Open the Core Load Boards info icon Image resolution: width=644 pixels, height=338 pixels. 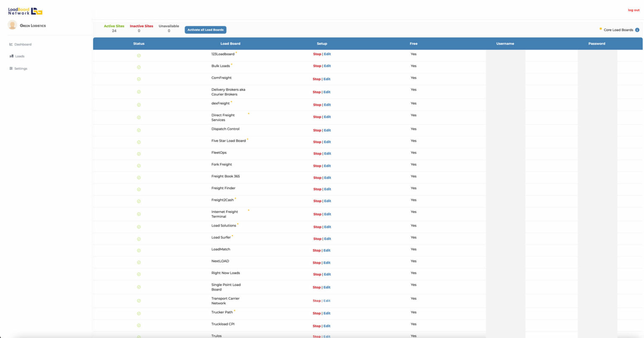coord(637,30)
